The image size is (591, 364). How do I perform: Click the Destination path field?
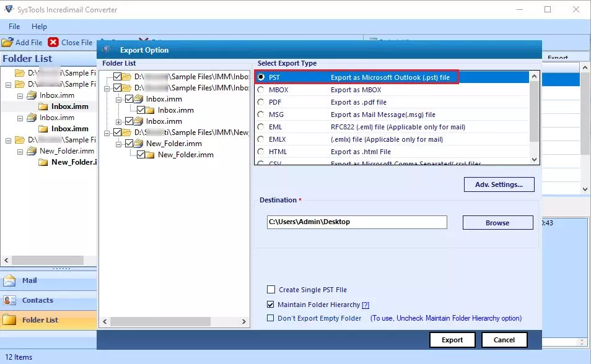(x=357, y=222)
